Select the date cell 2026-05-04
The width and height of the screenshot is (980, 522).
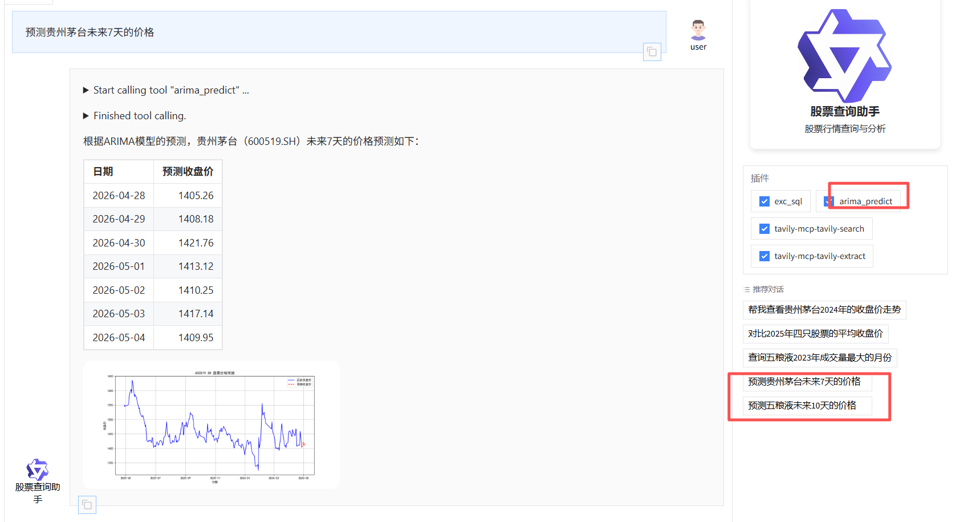coord(119,338)
